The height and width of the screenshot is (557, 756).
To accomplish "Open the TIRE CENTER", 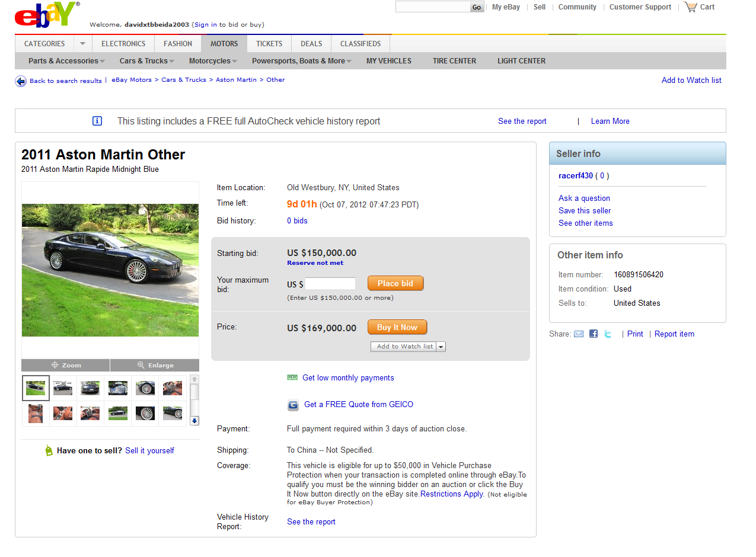I will (454, 61).
